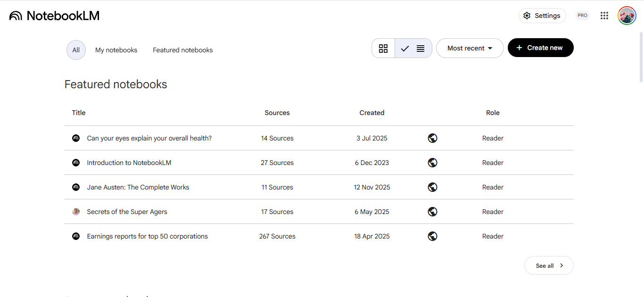The image size is (644, 297).
Task: Click public globe icon for Earnings reports row
Action: tap(432, 236)
